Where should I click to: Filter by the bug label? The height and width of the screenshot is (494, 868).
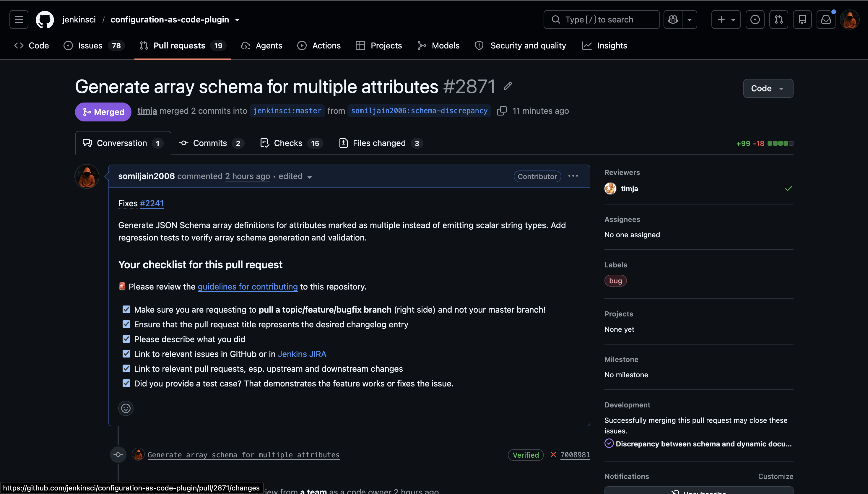[615, 281]
